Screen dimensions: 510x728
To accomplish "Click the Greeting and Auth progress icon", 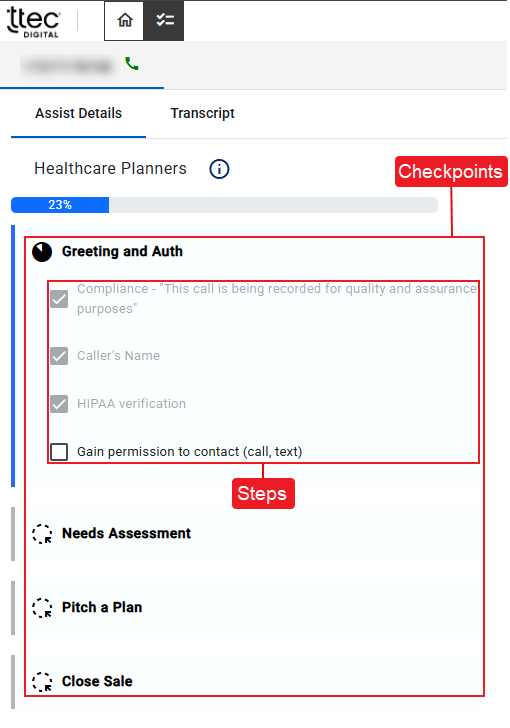I will 42,252.
